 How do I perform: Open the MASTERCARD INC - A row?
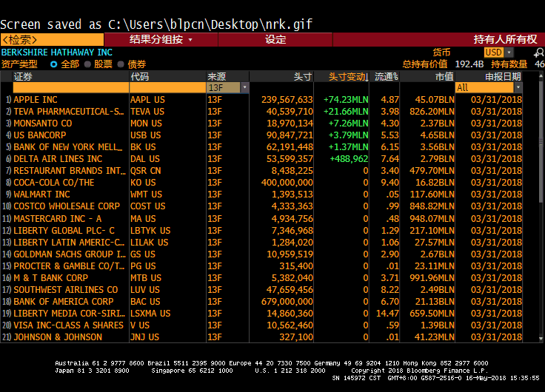[x=261, y=218]
